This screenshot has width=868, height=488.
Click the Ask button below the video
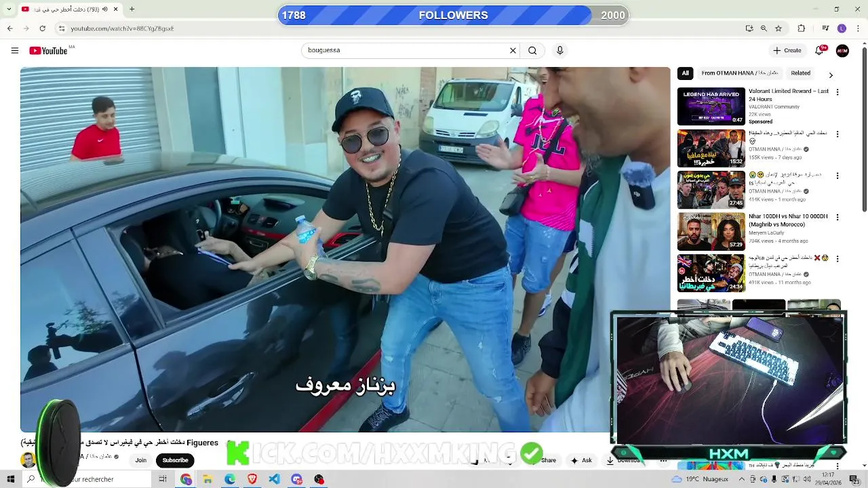coord(582,460)
